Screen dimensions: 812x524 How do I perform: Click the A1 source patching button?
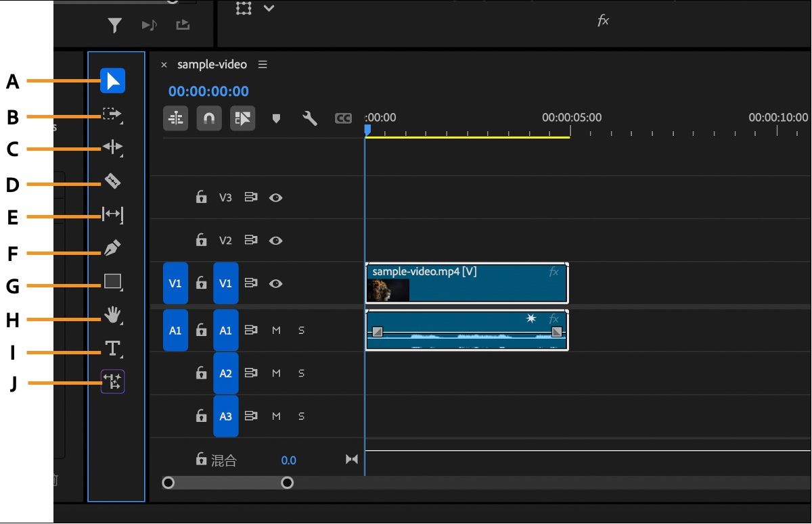(x=175, y=330)
